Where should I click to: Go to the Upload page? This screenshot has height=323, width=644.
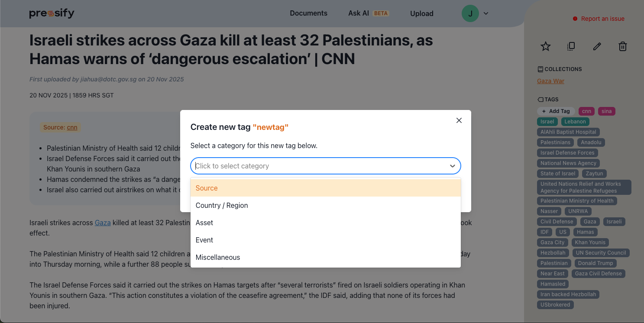point(421,13)
